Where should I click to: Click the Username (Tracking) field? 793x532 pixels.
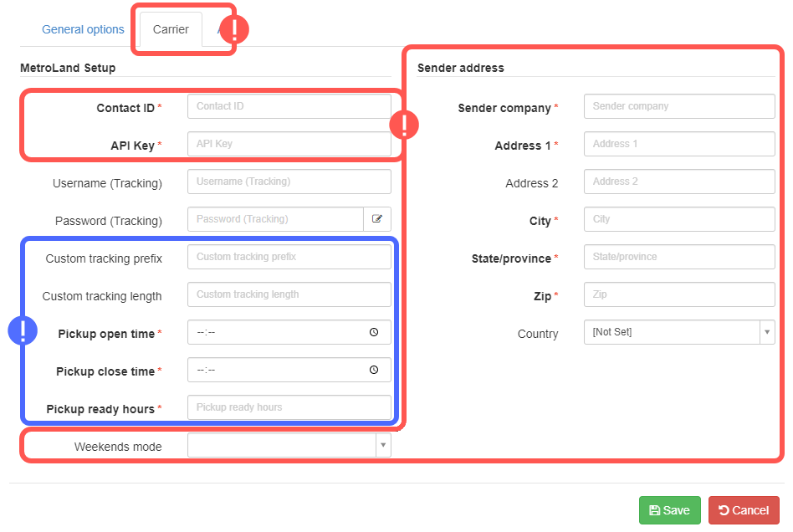tap(289, 182)
